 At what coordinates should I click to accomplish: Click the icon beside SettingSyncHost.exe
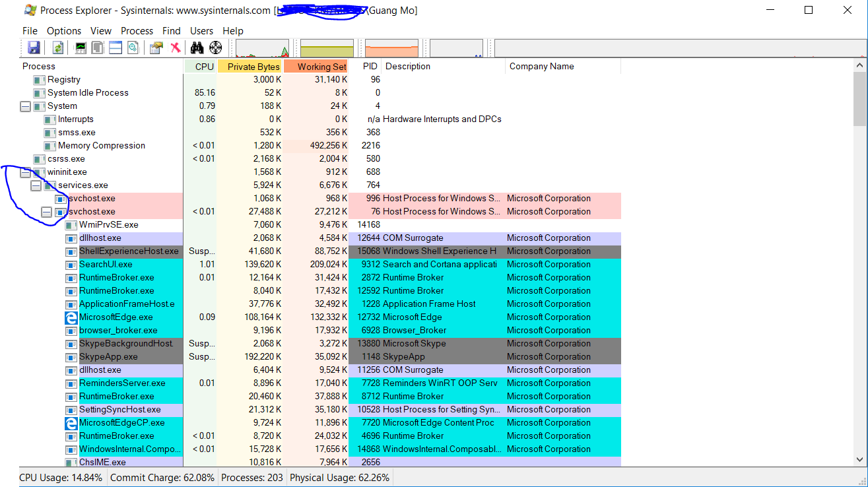pos(71,410)
